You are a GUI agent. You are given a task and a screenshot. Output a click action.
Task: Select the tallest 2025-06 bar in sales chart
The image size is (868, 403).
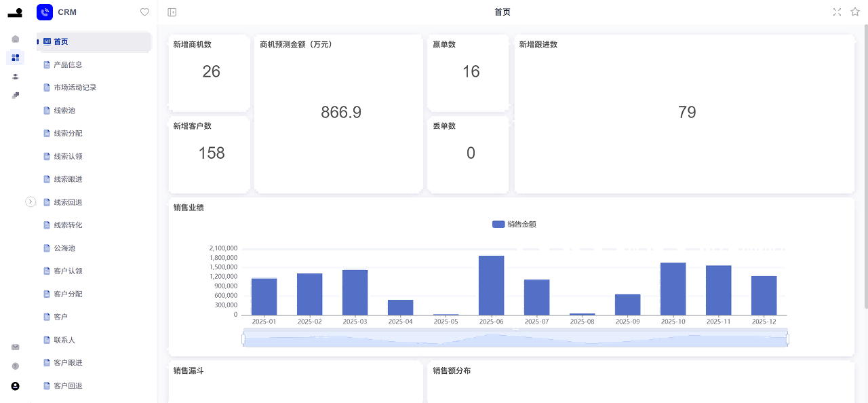click(x=491, y=285)
